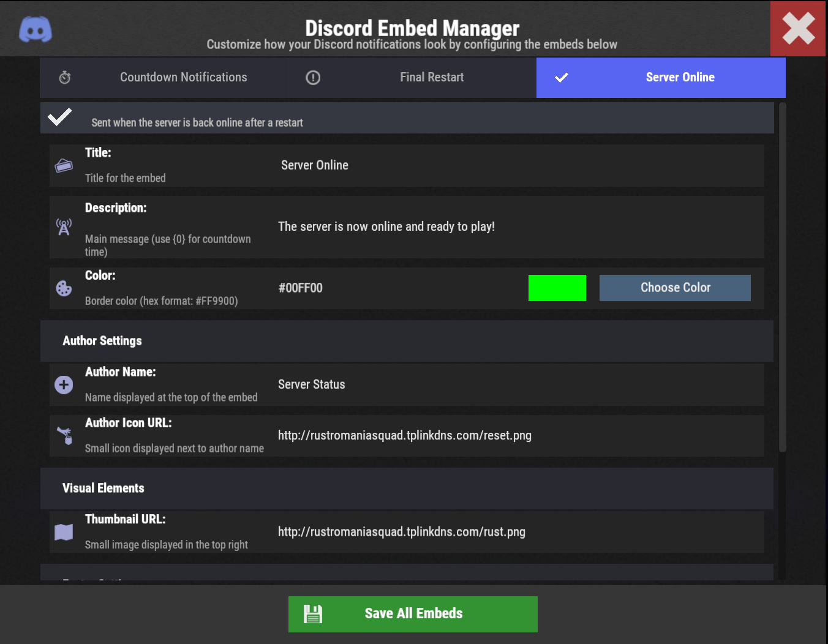Click the 'Border color (hex format: #FF9900)' hint

(162, 301)
